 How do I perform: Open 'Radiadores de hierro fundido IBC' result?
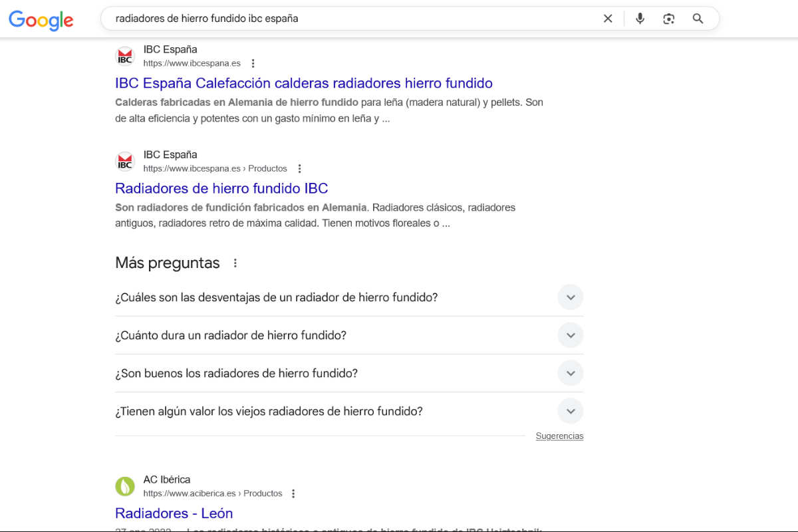pos(221,188)
